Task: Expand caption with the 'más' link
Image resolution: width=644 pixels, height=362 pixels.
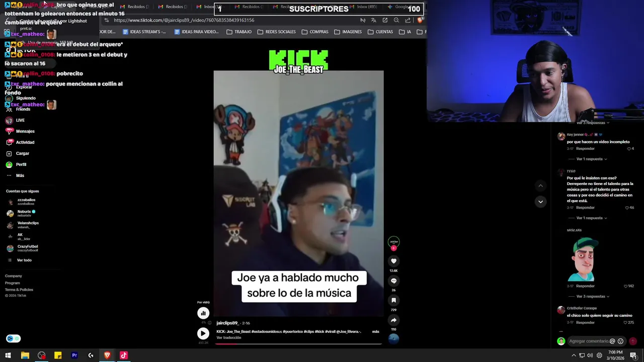Action: tap(375, 331)
